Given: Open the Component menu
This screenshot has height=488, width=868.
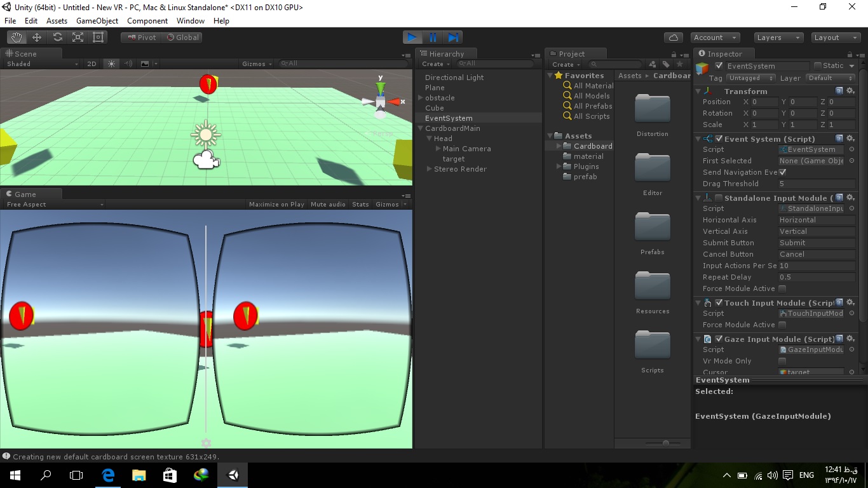Looking at the screenshot, I should click(x=147, y=21).
